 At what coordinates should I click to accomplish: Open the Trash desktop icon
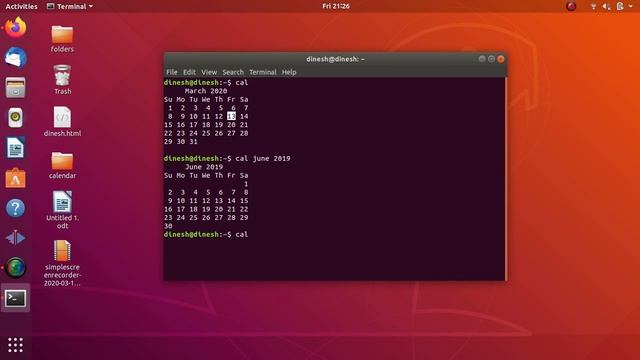pos(62,80)
